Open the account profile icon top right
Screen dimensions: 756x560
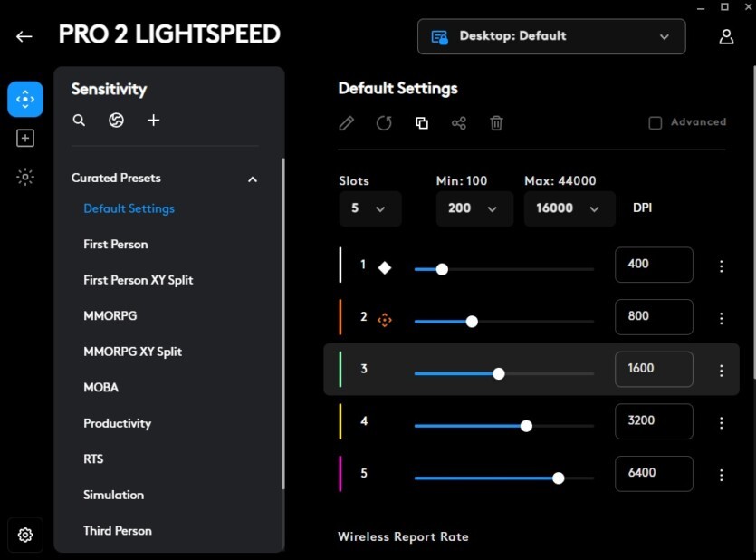pyautogui.click(x=726, y=36)
